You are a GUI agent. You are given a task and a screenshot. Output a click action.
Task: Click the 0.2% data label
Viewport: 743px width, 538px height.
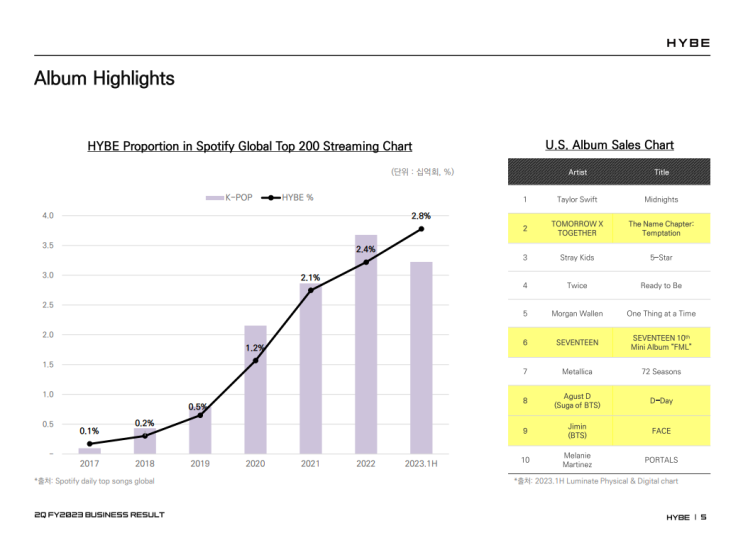click(x=144, y=423)
